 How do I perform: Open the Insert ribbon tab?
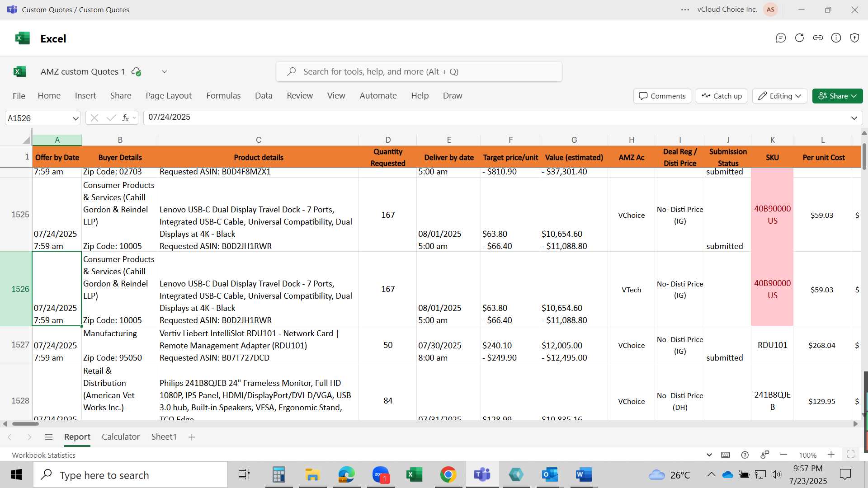(85, 96)
